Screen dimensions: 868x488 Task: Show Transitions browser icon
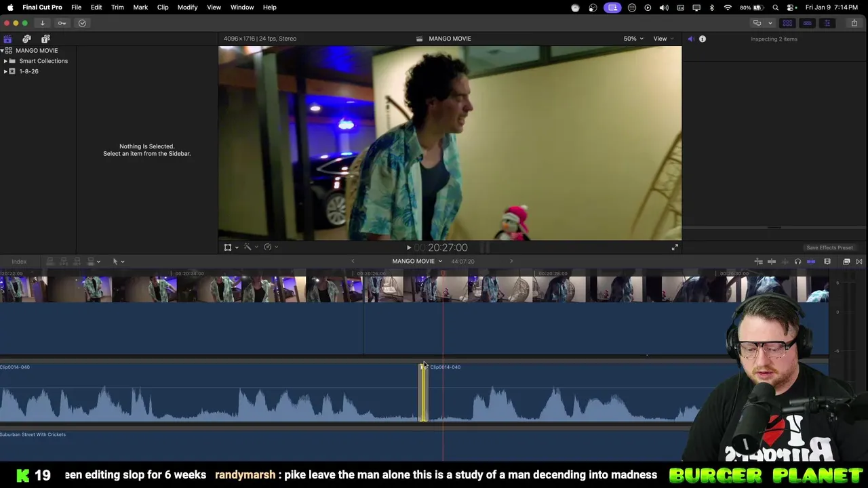[859, 261]
